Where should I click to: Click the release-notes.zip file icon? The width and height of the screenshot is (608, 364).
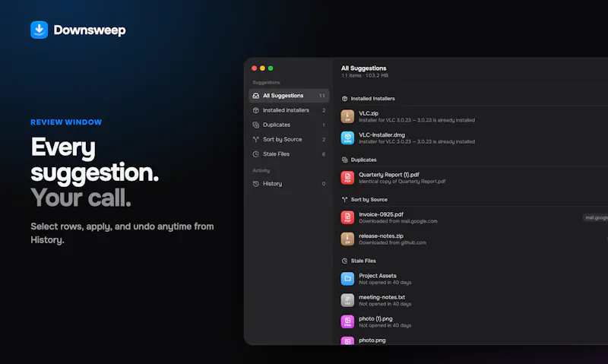click(347, 239)
